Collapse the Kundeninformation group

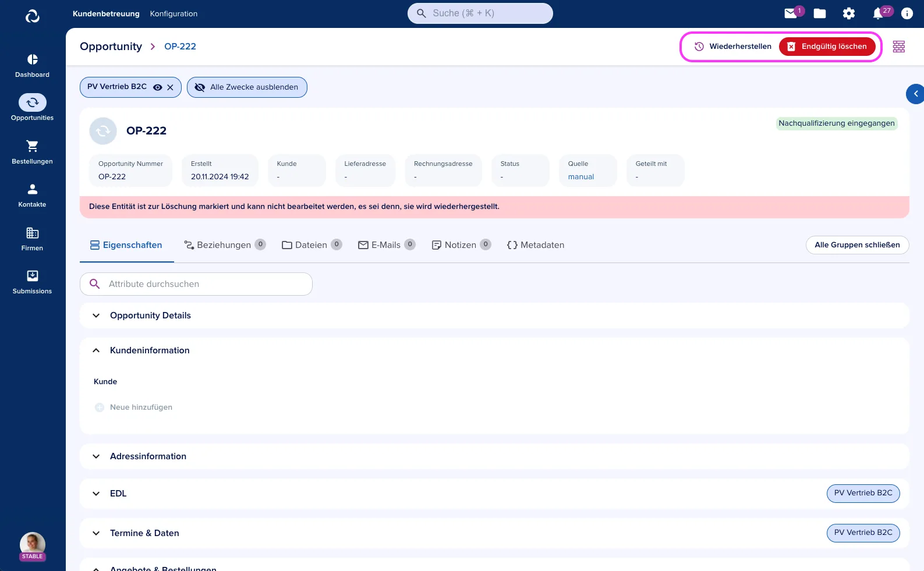click(494, 350)
